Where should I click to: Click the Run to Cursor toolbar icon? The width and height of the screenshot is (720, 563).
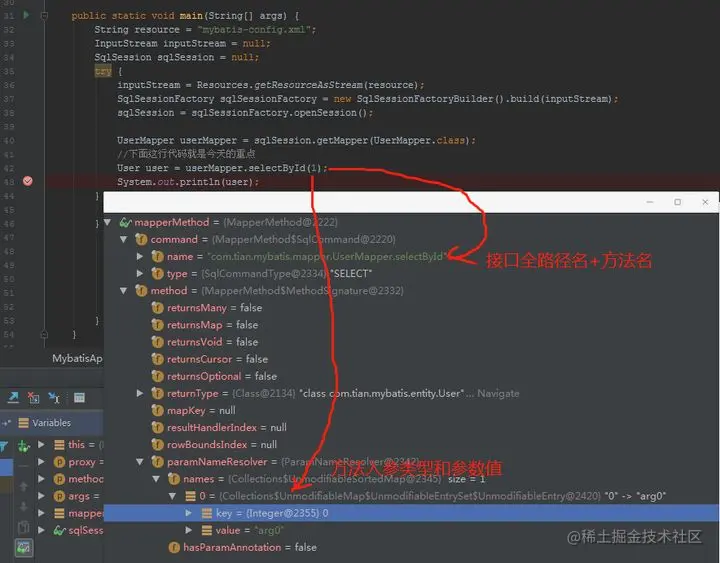(x=54, y=398)
